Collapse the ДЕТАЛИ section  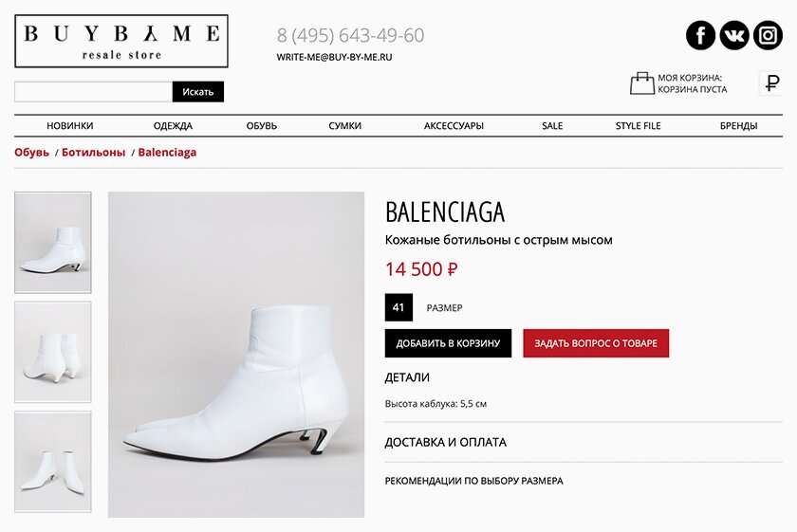click(x=407, y=377)
